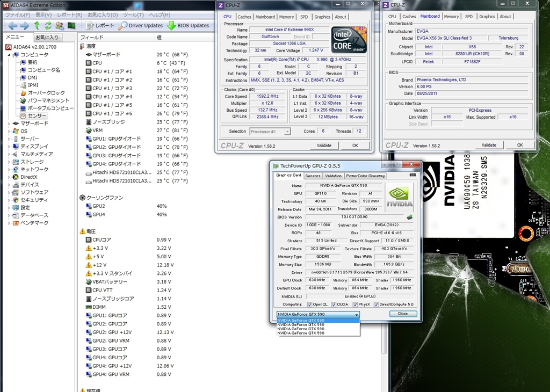Screen dimensions: 550x392
Task: Click the Close button in GPU-Z
Action: pos(403,314)
